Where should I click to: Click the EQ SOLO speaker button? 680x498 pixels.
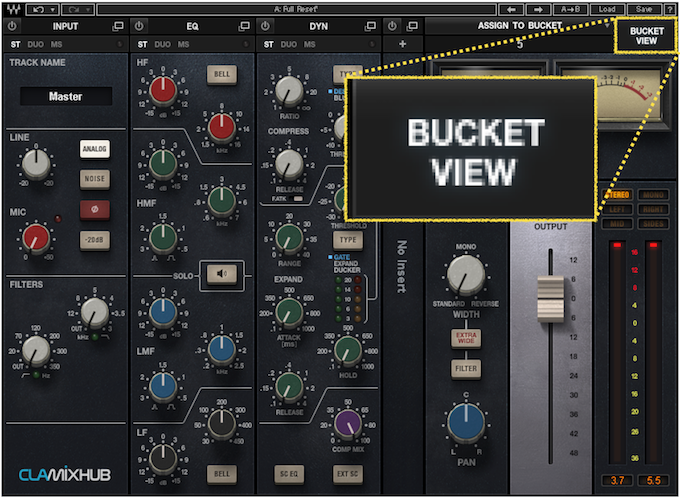click(x=222, y=274)
